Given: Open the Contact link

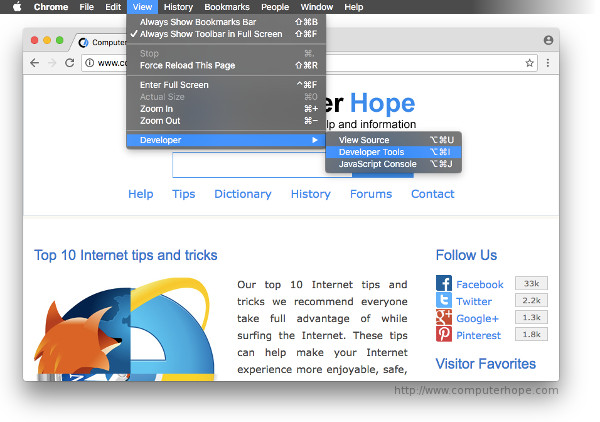Looking at the screenshot, I should 433,194.
